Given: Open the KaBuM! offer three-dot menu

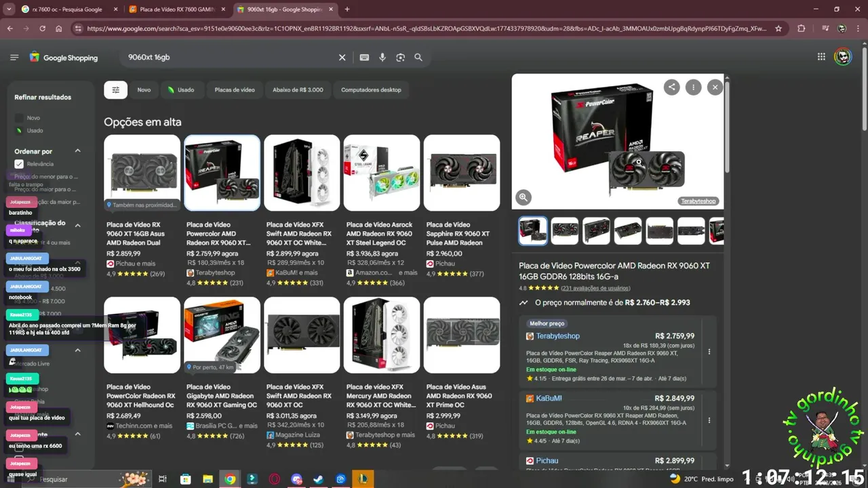Looking at the screenshot, I should point(709,420).
